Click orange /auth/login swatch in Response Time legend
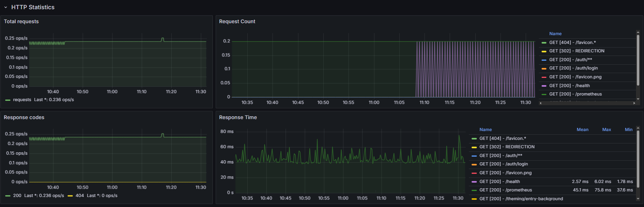Screen dimensions: 644x207 click(x=474, y=164)
